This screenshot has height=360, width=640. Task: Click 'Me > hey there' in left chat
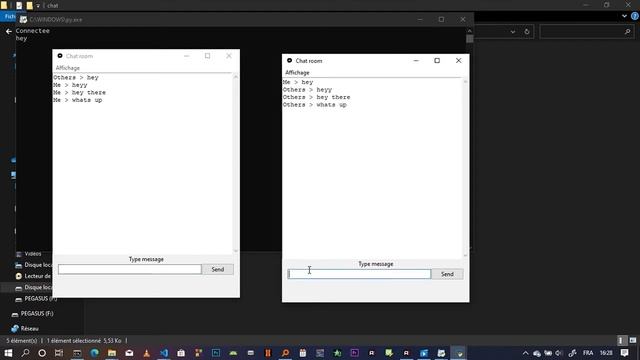pyautogui.click(x=79, y=93)
